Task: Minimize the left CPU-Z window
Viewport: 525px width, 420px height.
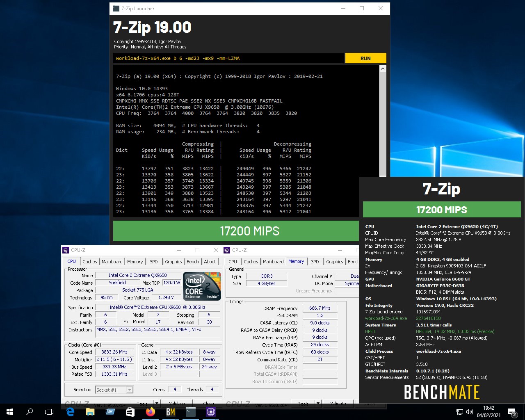Action: [x=179, y=250]
